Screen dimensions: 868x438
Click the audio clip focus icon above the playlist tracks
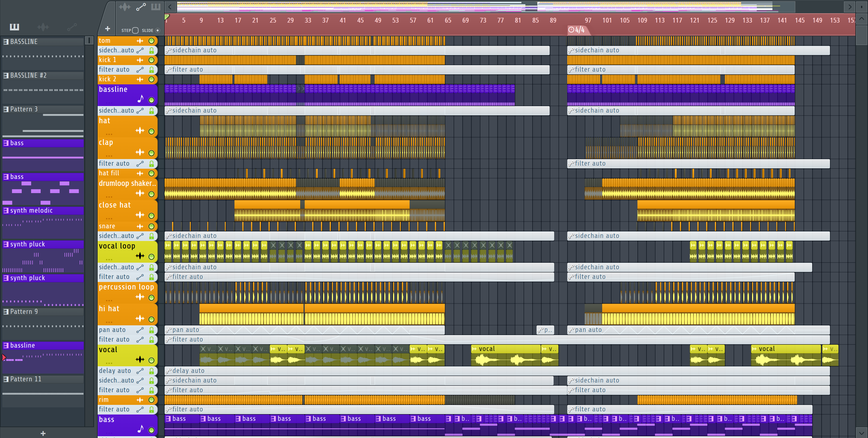(124, 7)
